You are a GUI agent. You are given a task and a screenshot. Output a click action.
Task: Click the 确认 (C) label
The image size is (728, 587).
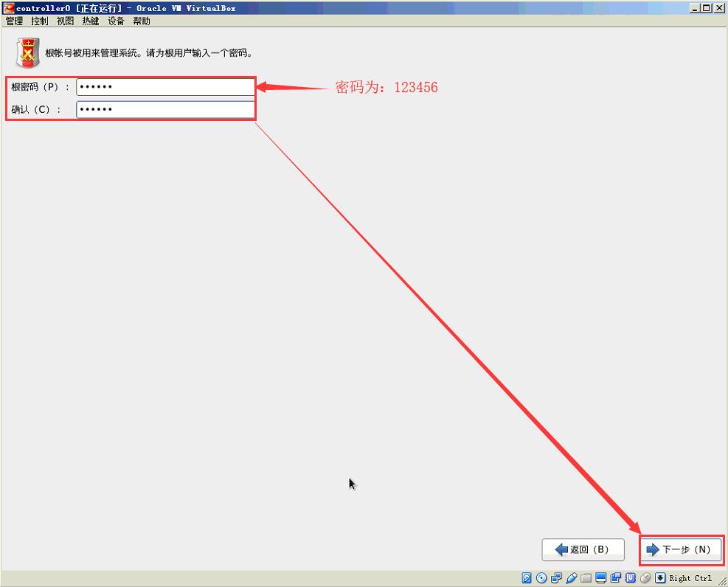click(35, 110)
